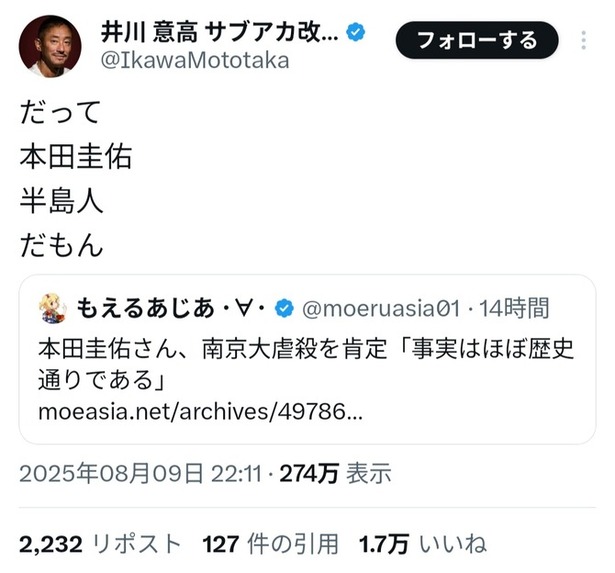Select the tweet text 半島人
Viewport: 615px width, 573px height.
point(61,201)
